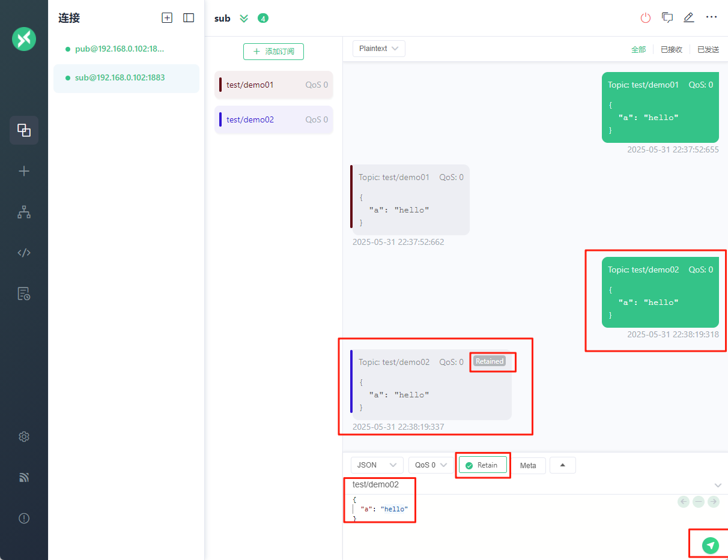Viewport: 728px width, 560px height.
Task: Click the green send message button
Action: pyautogui.click(x=711, y=545)
